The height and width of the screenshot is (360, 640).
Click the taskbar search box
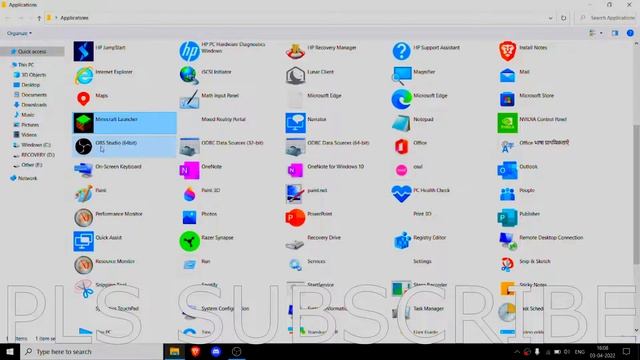point(91,351)
